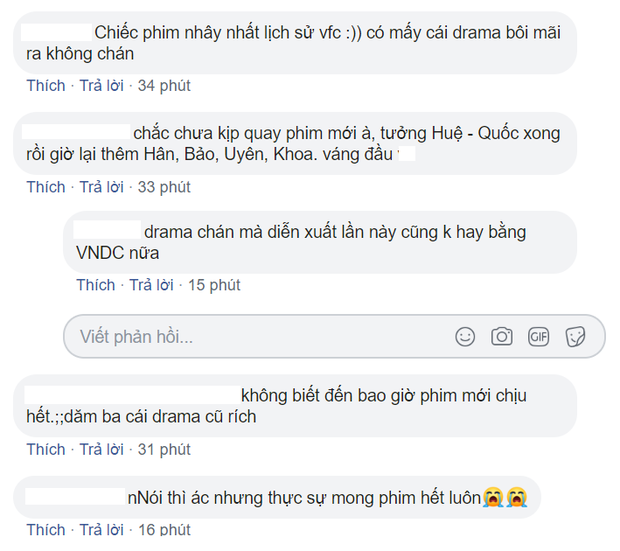620x551 pixels.
Task: Reply to the 'drama chán mà diễn xuất' reply
Action: click(x=153, y=285)
